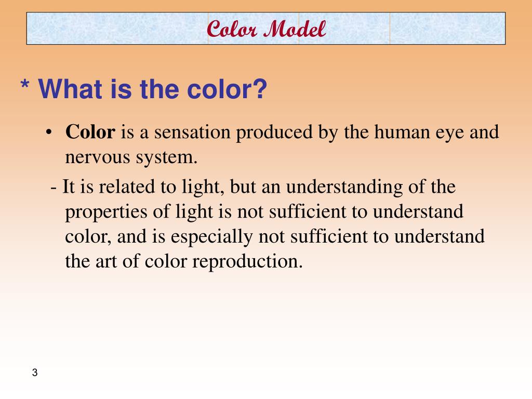Select the phrase 'human eye and'
The width and height of the screenshot is (532, 399).
(436, 132)
